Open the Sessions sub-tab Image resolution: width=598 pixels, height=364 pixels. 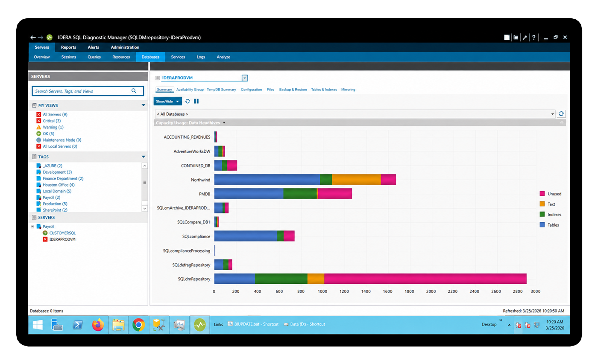tap(68, 57)
